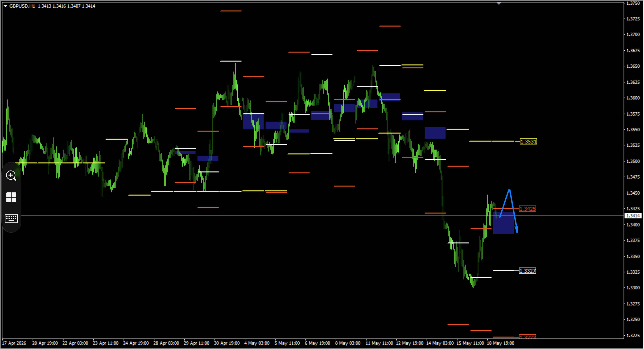
Task: Click the 1.3650 price scale value
Action: pos(633,66)
